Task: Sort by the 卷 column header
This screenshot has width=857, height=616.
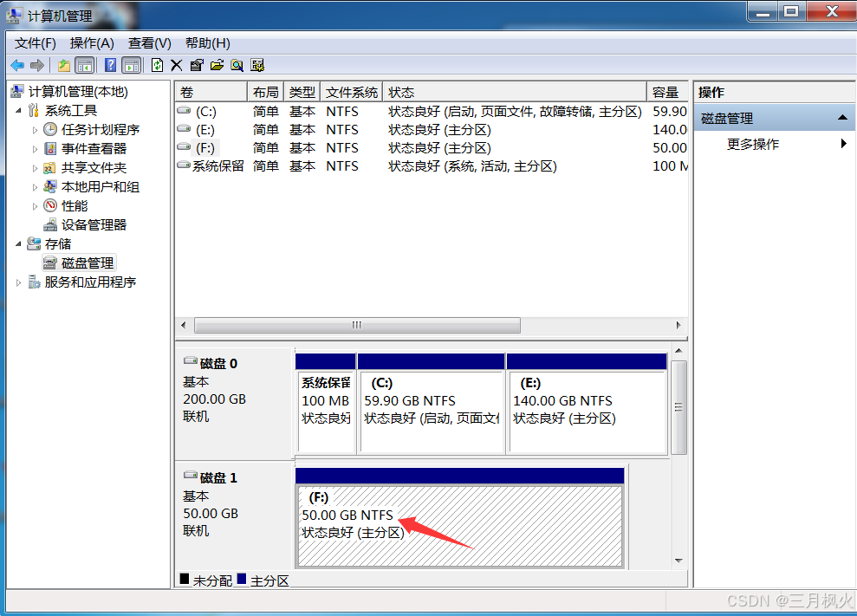Action: click(211, 93)
